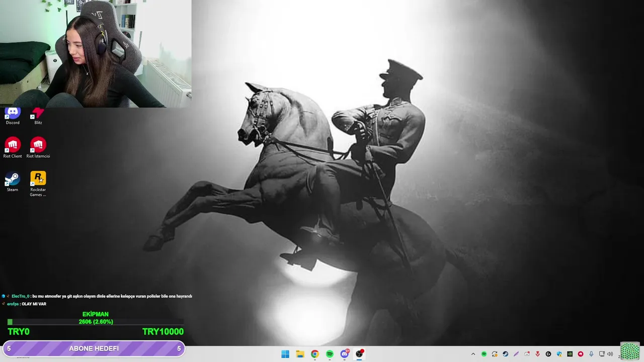Screen dimensions: 644x362
Task: Open the Steam desktop shortcut
Action: pyautogui.click(x=13, y=182)
